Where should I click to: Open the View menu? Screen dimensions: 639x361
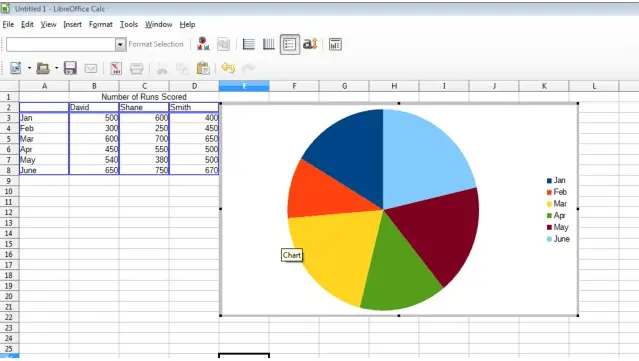[48, 24]
